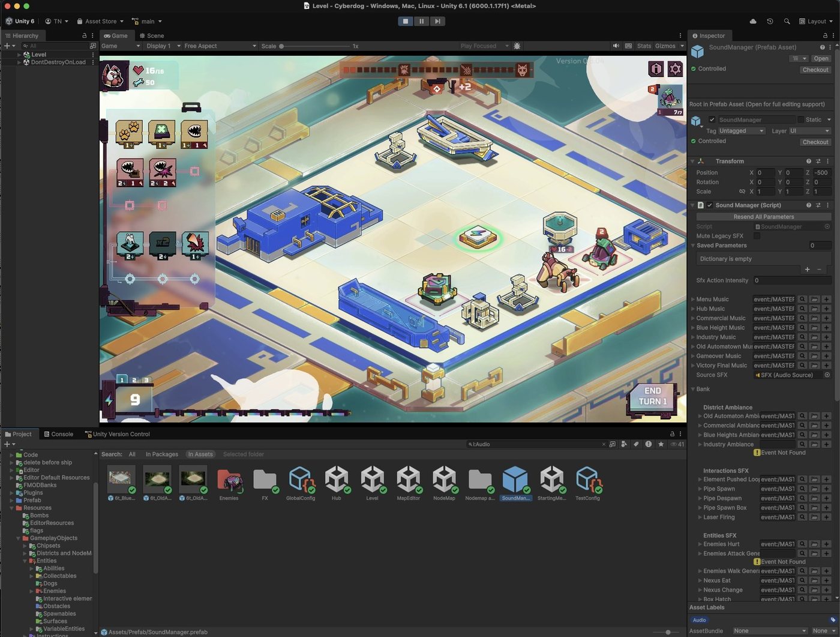Select the In Packages search filter
840x637 pixels.
pyautogui.click(x=161, y=454)
